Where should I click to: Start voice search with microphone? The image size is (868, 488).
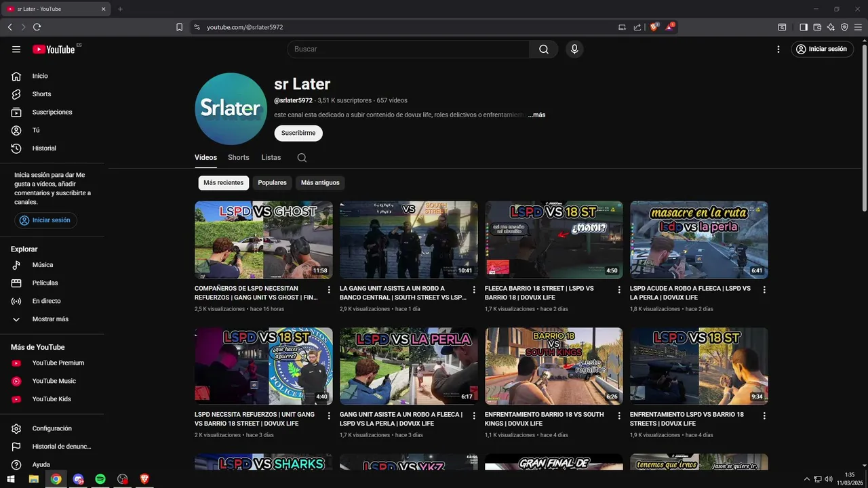(x=574, y=49)
